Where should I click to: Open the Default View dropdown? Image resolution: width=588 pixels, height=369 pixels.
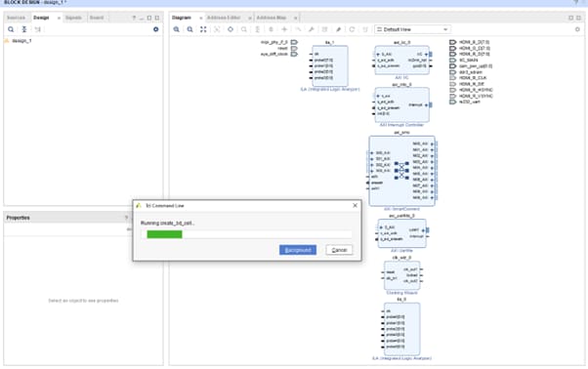tap(412, 29)
